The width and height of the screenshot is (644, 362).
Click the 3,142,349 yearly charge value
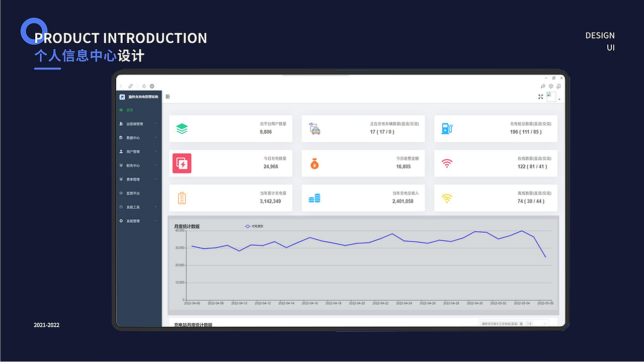click(270, 201)
